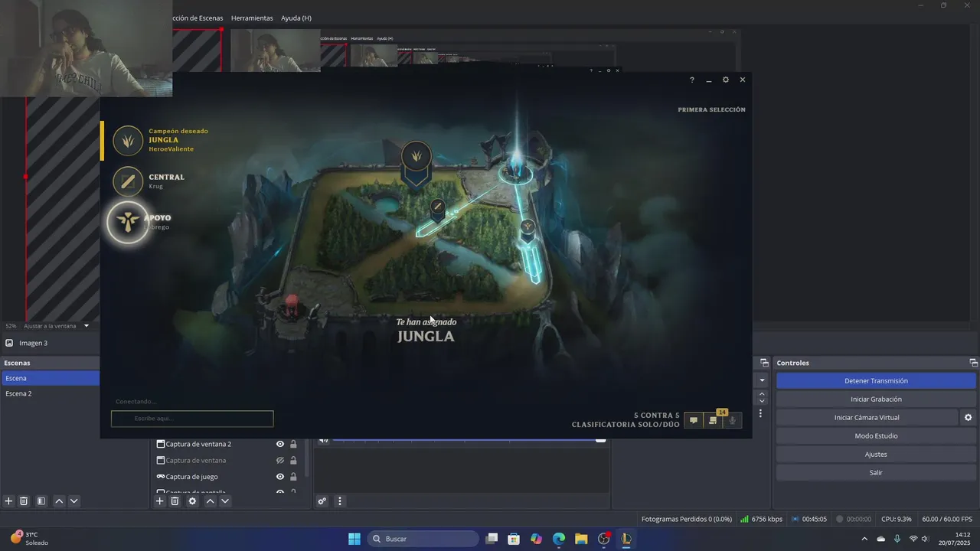Toggle the League voice microphone icon
980x551 pixels.
[733, 420]
